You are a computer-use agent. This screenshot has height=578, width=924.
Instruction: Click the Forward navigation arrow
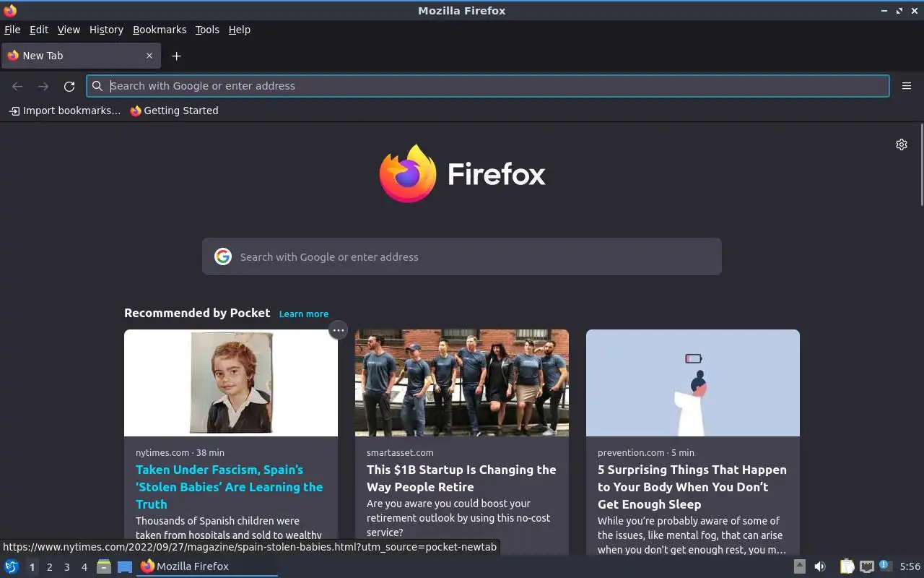pos(43,86)
